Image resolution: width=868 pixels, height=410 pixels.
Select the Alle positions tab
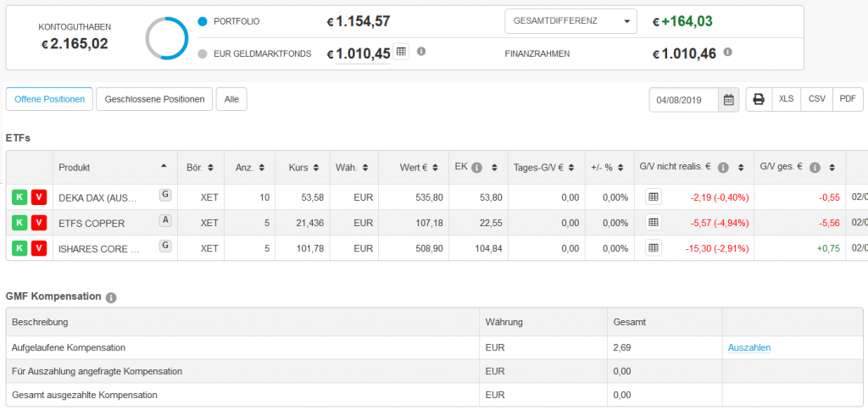click(231, 99)
